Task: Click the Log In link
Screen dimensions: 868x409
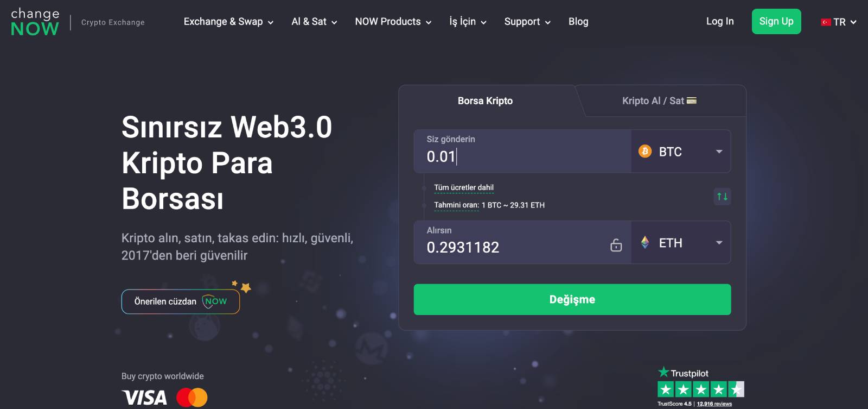Action: (x=720, y=21)
